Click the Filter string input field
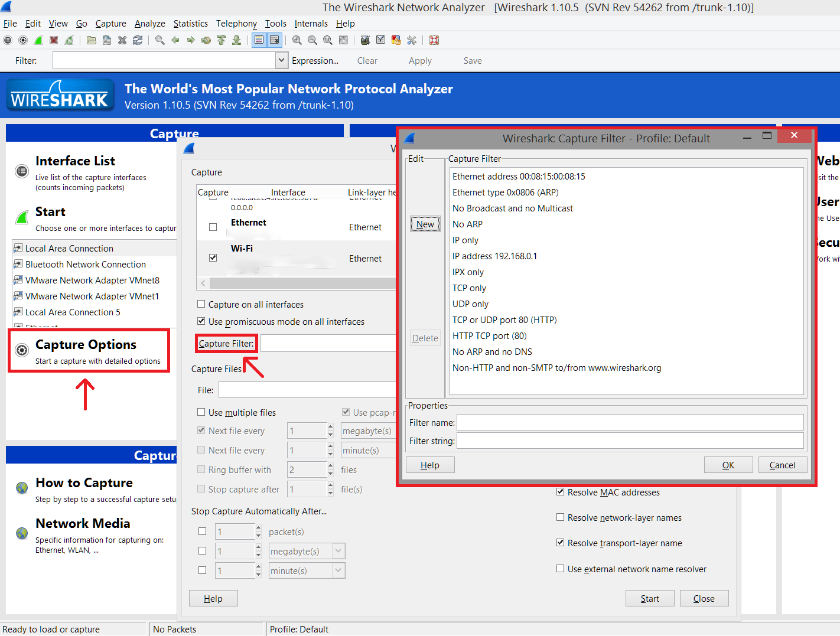Viewport: 840px width, 636px height. click(x=630, y=441)
